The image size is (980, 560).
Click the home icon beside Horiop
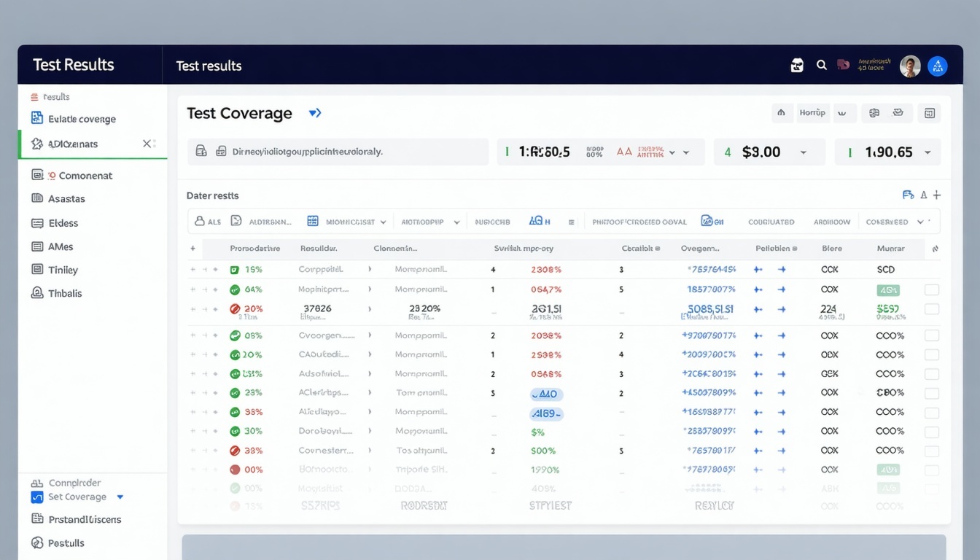[x=781, y=113]
